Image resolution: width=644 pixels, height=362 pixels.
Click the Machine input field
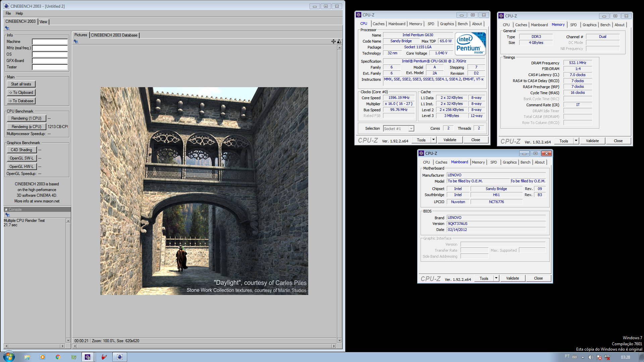(x=50, y=42)
